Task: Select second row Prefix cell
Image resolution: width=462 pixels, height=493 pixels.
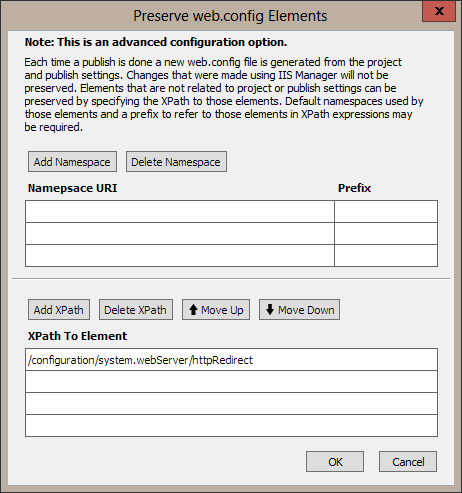Action: click(x=386, y=234)
